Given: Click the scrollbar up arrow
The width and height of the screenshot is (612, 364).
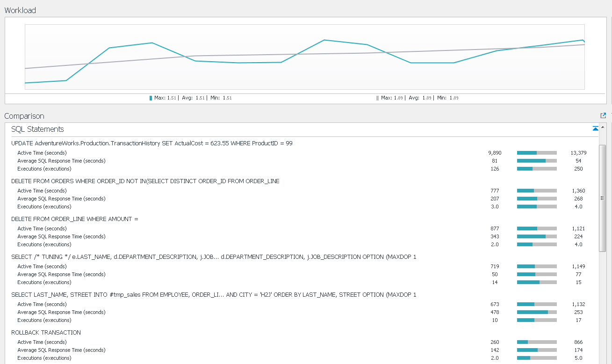Looking at the screenshot, I should click(x=602, y=127).
